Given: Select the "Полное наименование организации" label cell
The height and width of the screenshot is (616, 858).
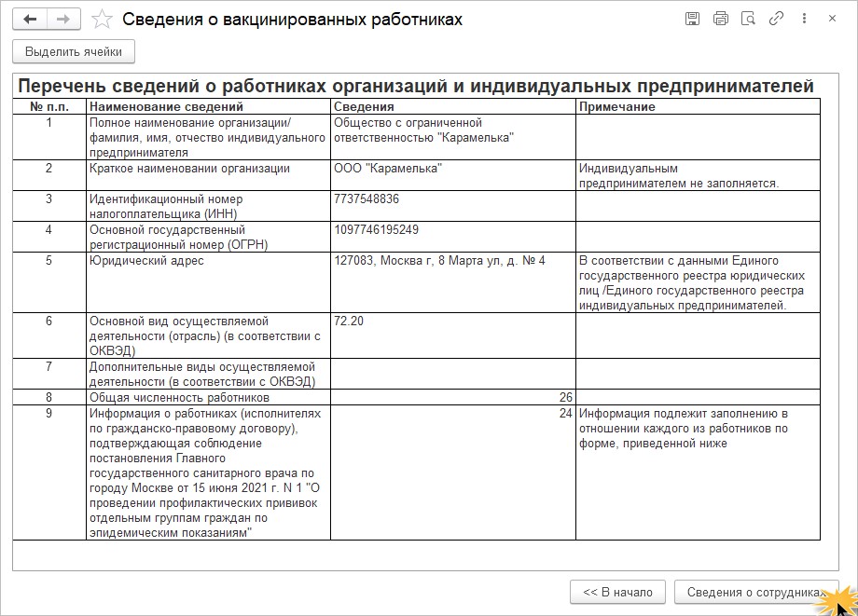Looking at the screenshot, I should (209, 137).
